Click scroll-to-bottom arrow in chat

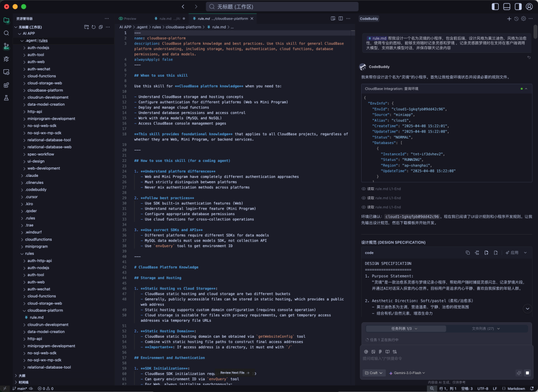pos(528,309)
